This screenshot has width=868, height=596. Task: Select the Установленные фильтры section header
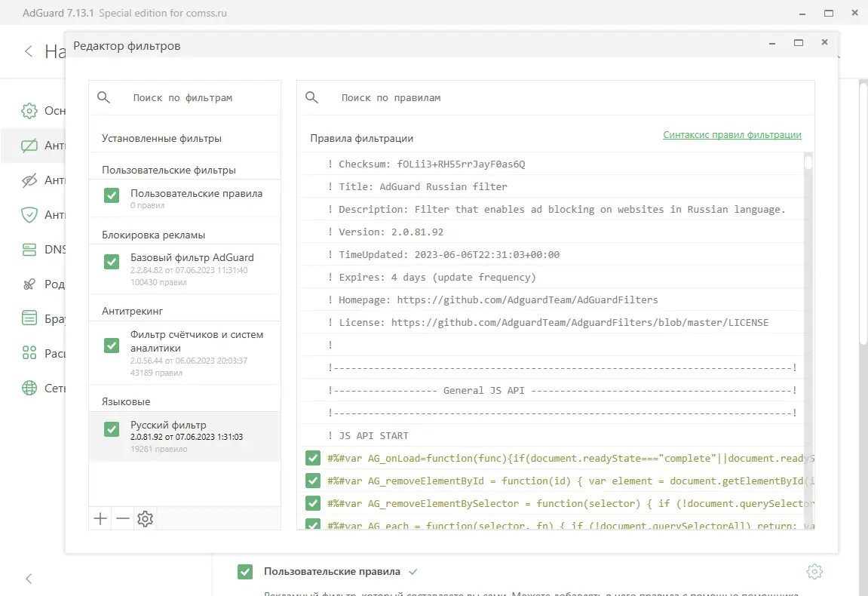coord(161,139)
